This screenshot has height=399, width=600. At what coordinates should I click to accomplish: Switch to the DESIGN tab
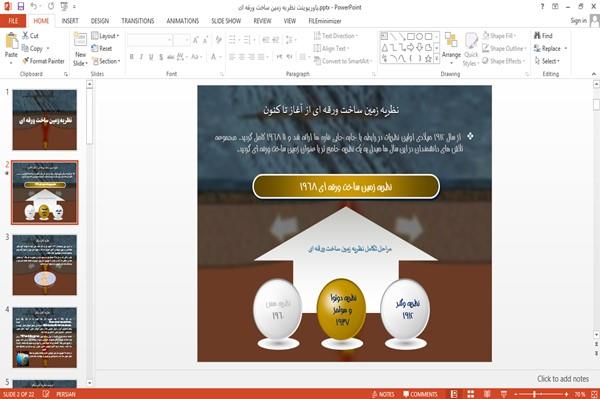coord(100,21)
